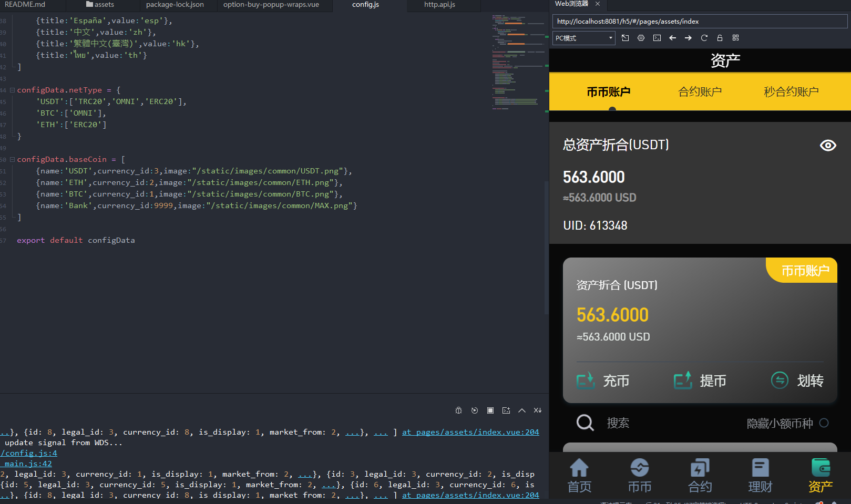Collapse the console panel with the chevron
The height and width of the screenshot is (504, 851).
pos(522,410)
